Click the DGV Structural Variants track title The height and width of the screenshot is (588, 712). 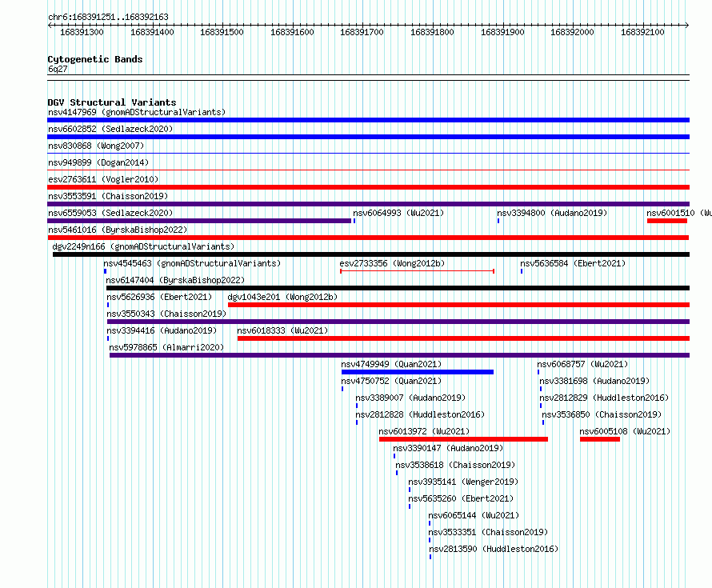coord(112,102)
